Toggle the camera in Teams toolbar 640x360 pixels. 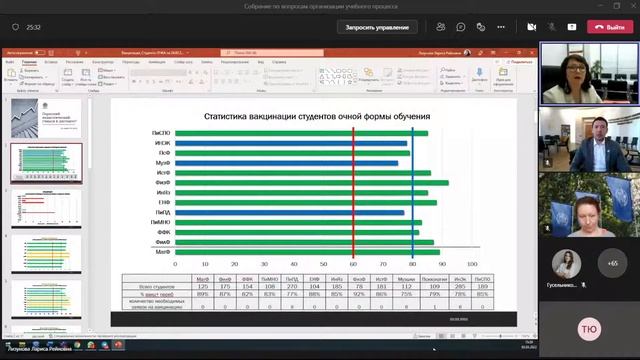tap(531, 27)
